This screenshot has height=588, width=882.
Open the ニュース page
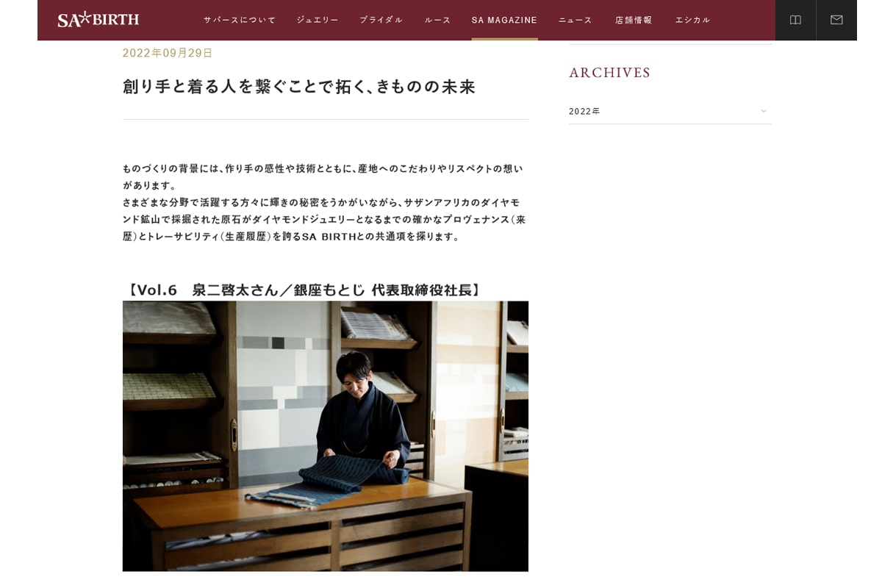coord(576,20)
